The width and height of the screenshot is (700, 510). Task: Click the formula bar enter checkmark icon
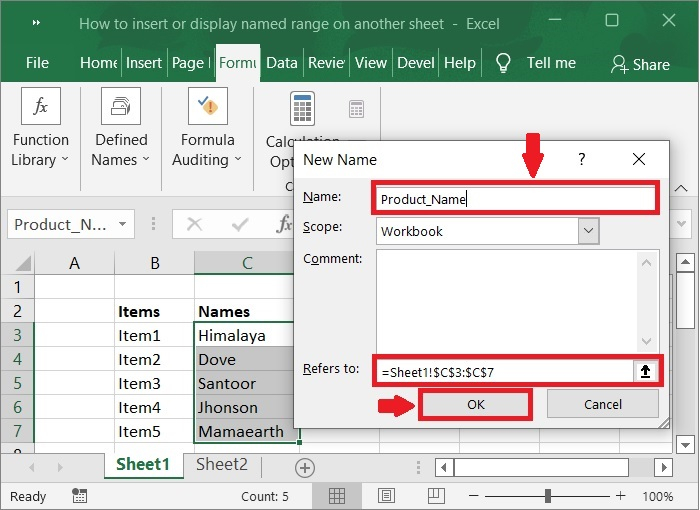pos(240,224)
